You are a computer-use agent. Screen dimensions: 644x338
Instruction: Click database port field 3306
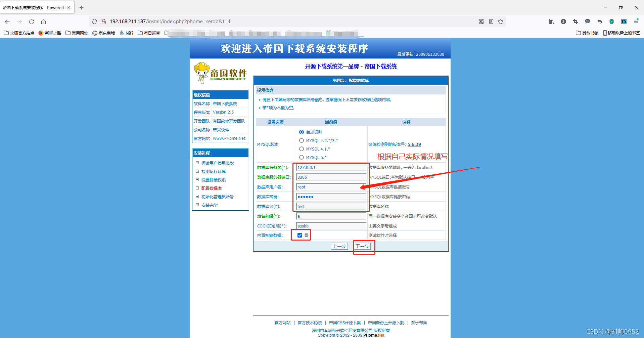[x=331, y=177]
